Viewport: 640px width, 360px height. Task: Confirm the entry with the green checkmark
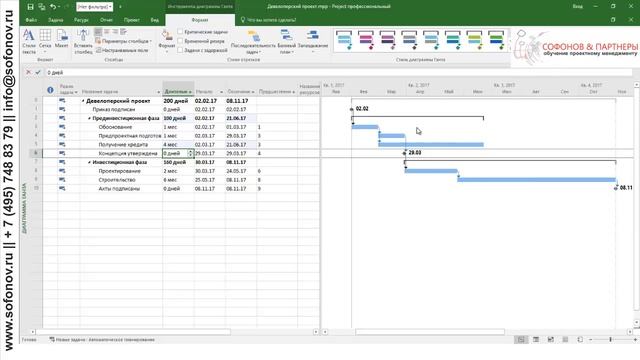[x=38, y=72]
